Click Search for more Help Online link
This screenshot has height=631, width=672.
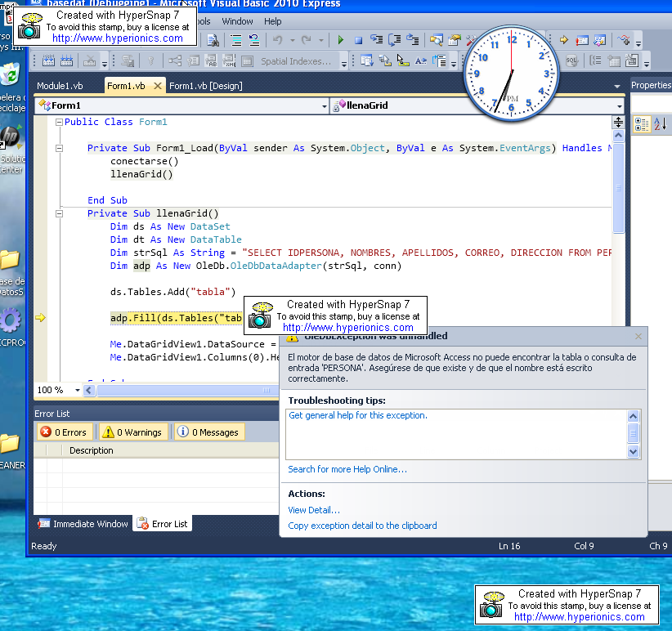(x=347, y=469)
